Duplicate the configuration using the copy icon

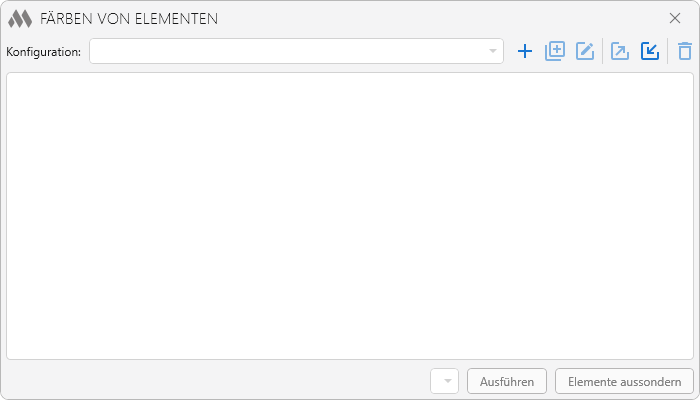tap(555, 51)
